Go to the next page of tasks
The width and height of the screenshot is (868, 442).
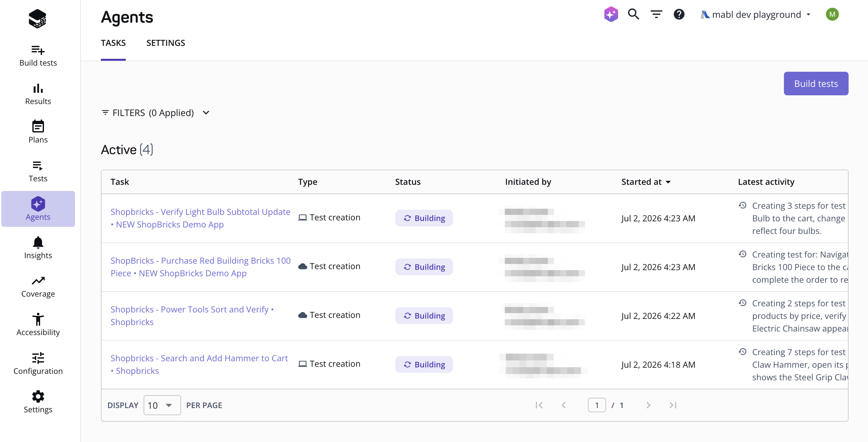pyautogui.click(x=648, y=405)
